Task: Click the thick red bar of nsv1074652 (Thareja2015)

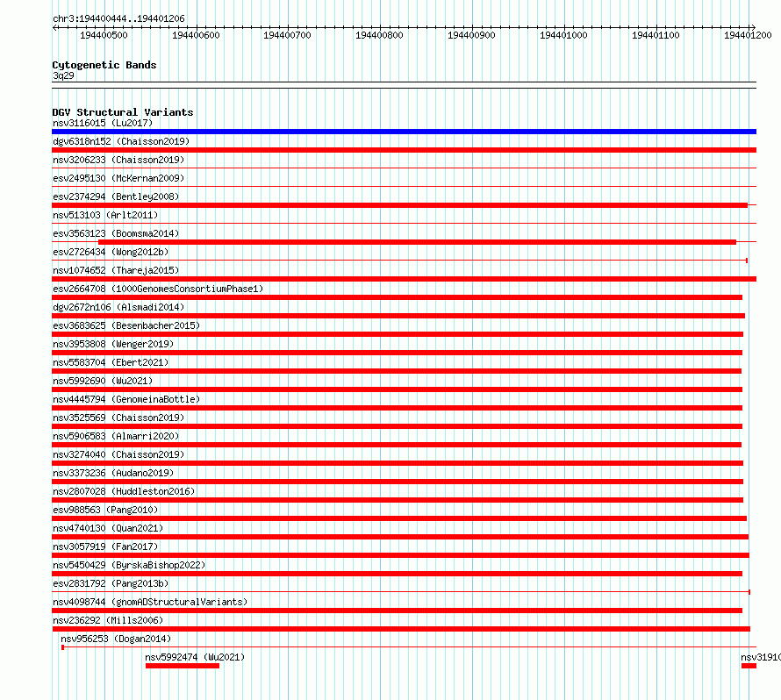Action: (x=404, y=279)
